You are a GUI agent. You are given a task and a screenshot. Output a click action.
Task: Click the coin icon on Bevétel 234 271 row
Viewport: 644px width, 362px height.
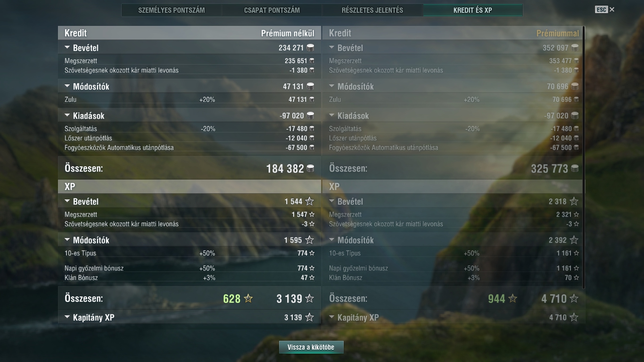click(x=310, y=48)
